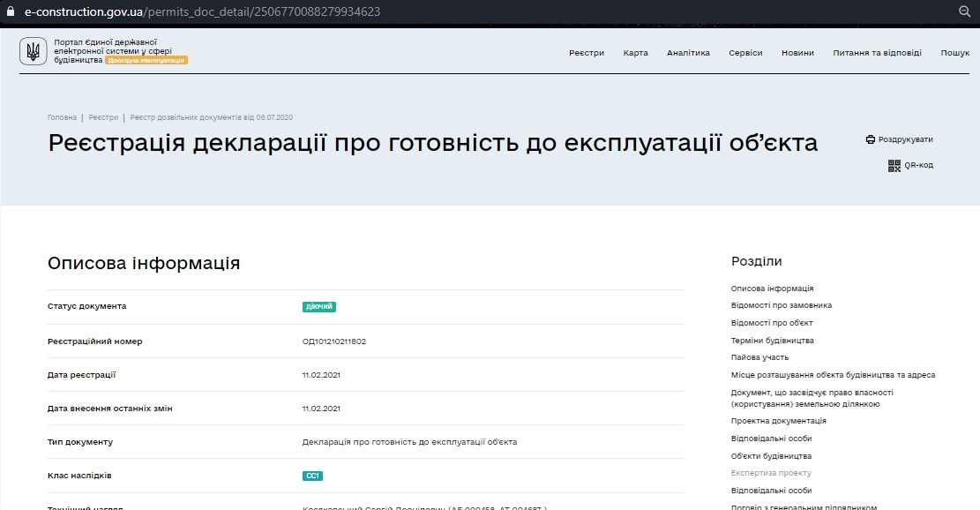Click the main page title heading

click(432, 143)
